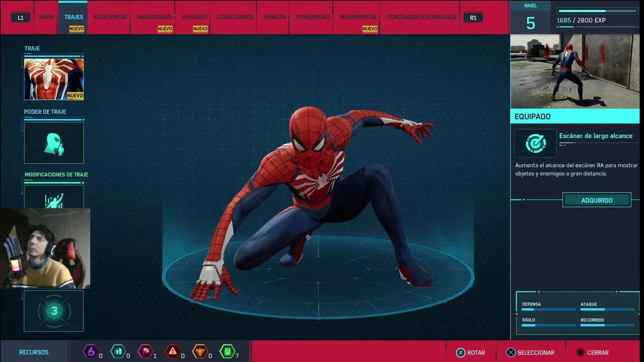The height and width of the screenshot is (362, 644).
Task: Click the teal base token icon
Action: (x=118, y=351)
